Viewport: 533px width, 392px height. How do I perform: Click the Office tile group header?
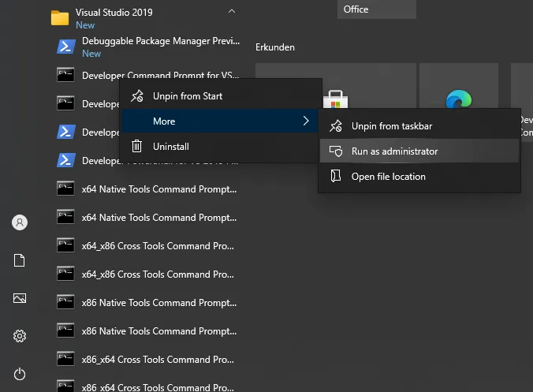(356, 9)
